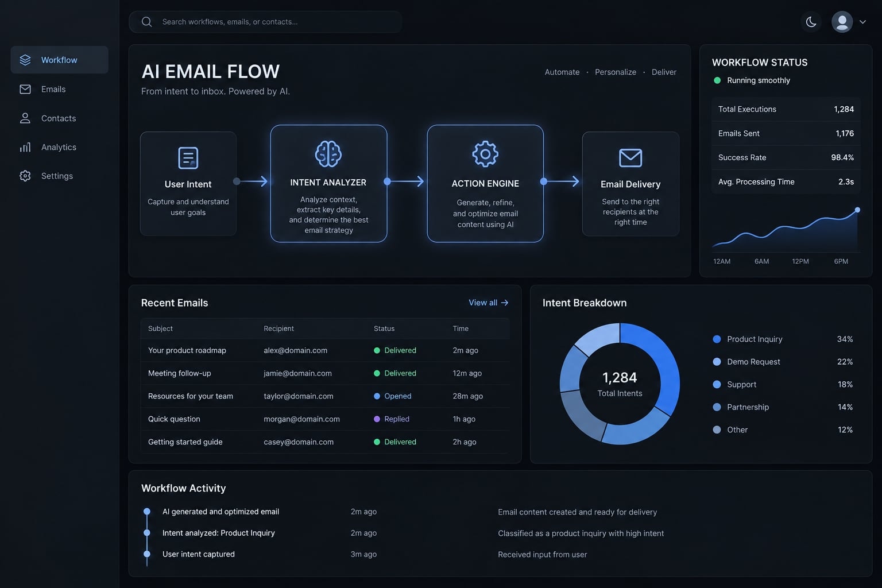Click the Settings gear icon in sidebar

(25, 176)
